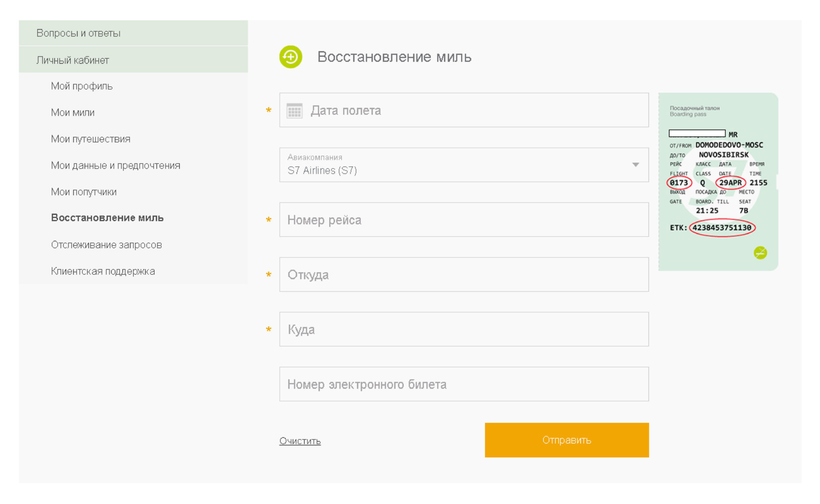Go to Мои попутчики
Viewport: 820px width, 504px height.
coord(84,192)
